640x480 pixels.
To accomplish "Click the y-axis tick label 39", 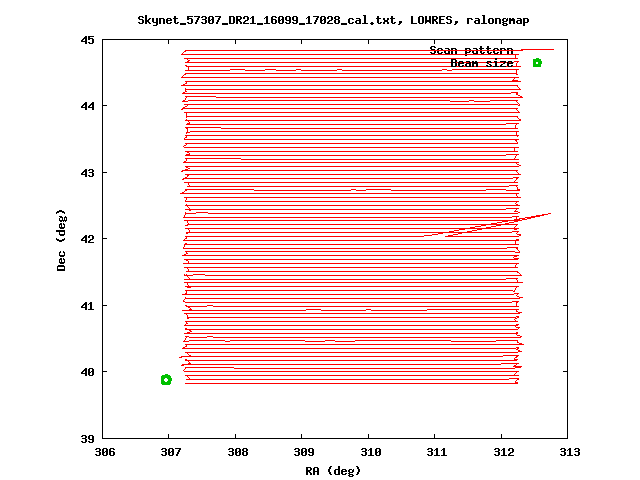I will click(x=87, y=439).
